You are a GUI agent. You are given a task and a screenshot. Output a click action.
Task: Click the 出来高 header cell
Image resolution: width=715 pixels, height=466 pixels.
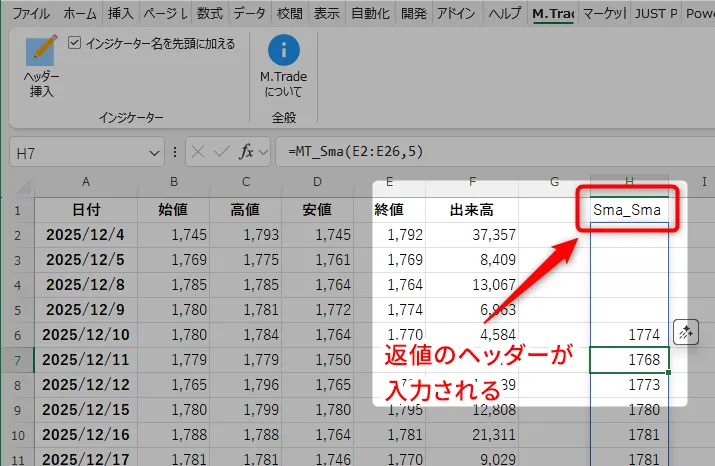pyautogui.click(x=472, y=210)
